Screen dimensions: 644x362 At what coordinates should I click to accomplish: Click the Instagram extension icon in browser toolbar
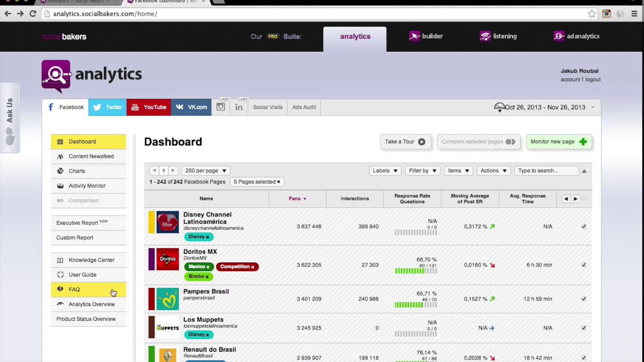click(606, 14)
